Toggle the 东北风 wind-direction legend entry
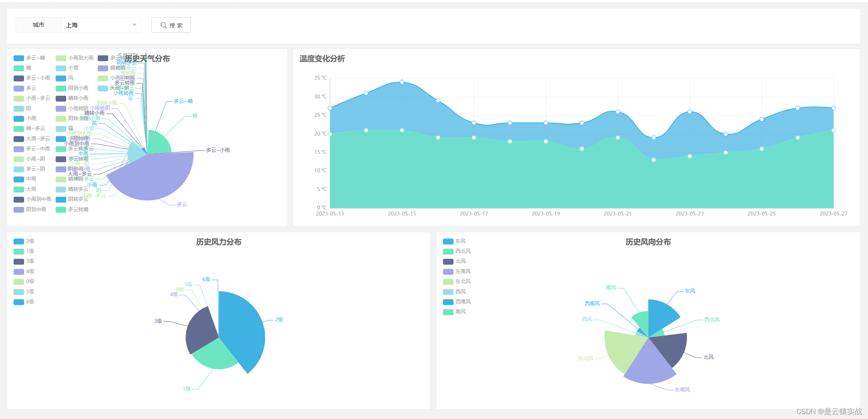 point(457,281)
